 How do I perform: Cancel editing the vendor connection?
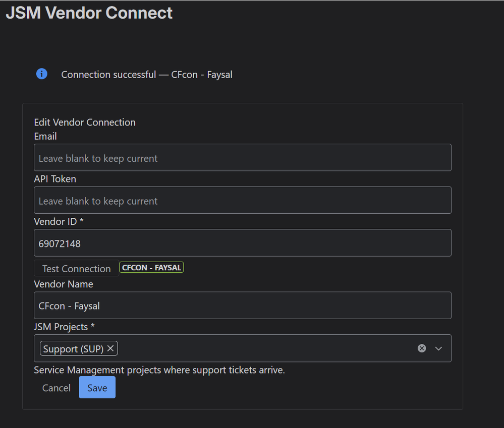[56, 388]
